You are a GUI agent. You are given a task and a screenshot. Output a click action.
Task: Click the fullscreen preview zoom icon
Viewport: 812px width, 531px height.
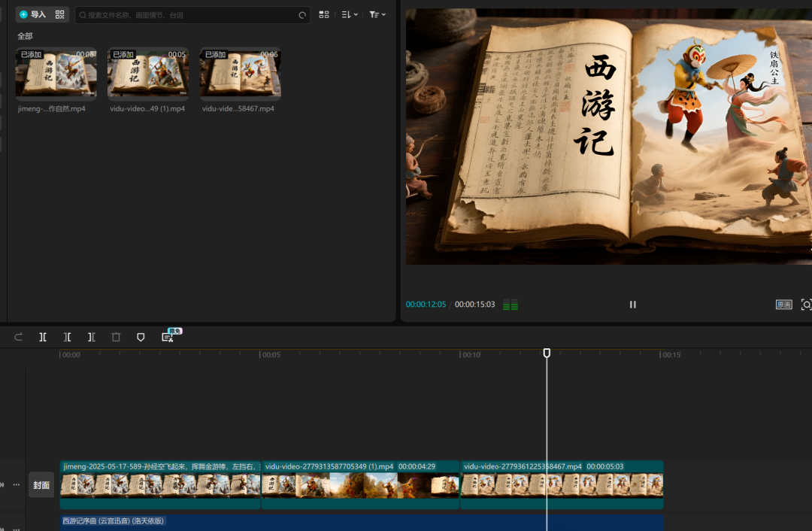[x=806, y=305]
